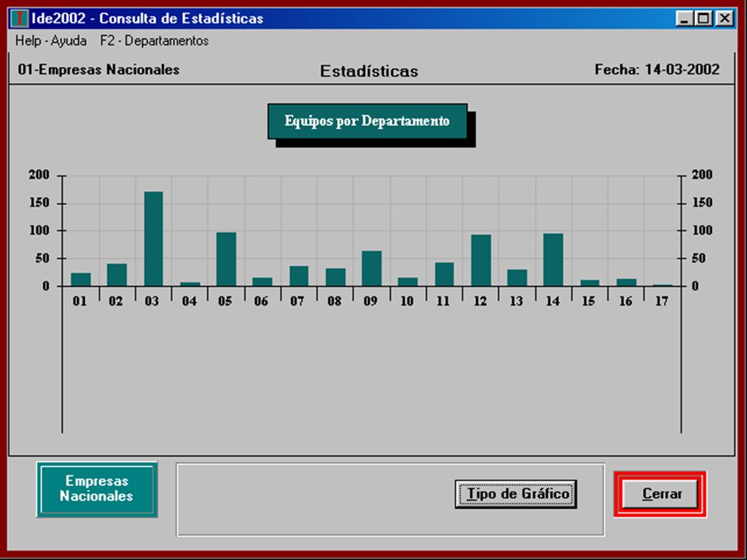Click the x-axis label 06

pos(261,301)
